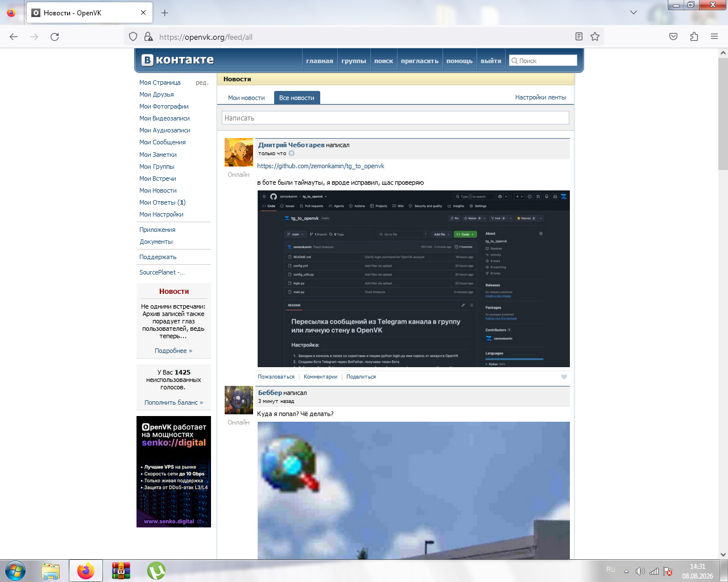This screenshot has width=728, height=582.
Task: Launch WinRAR from the taskbar
Action: point(121,571)
